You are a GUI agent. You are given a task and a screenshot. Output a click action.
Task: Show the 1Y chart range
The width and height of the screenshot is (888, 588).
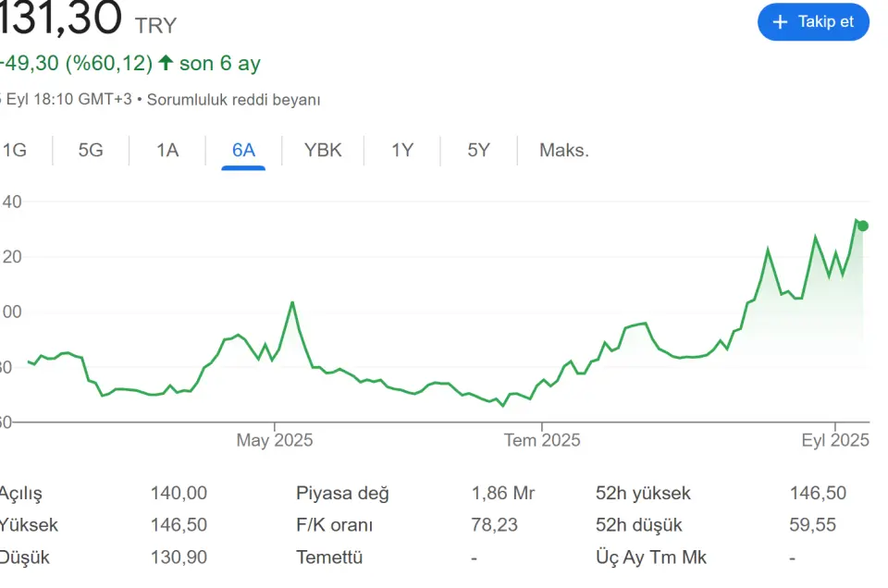point(402,151)
